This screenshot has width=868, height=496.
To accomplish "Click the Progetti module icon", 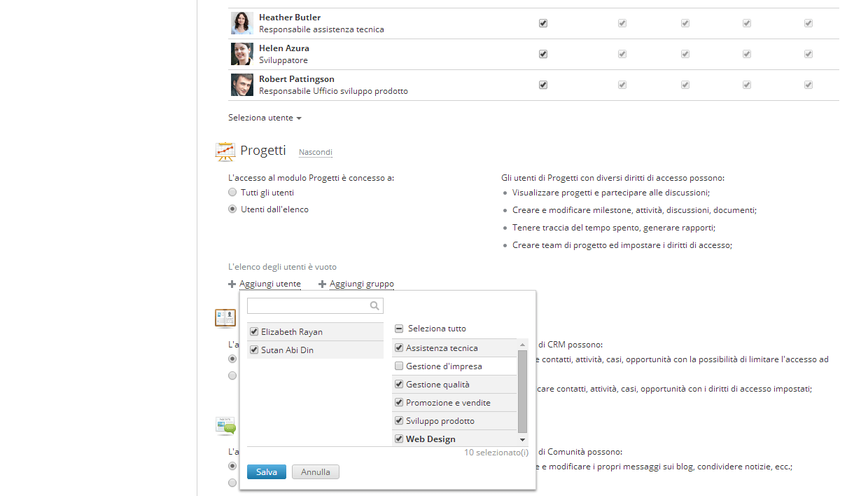I will click(225, 151).
